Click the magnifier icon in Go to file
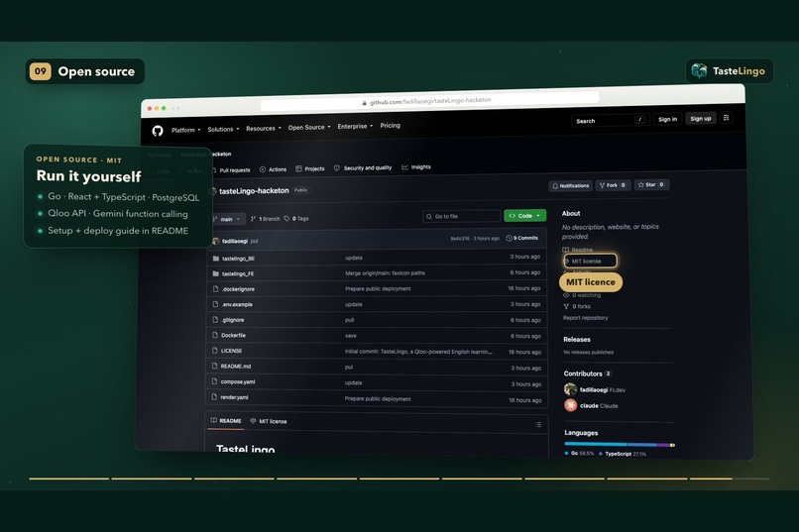Screen dimensions: 799x532 click(429, 217)
